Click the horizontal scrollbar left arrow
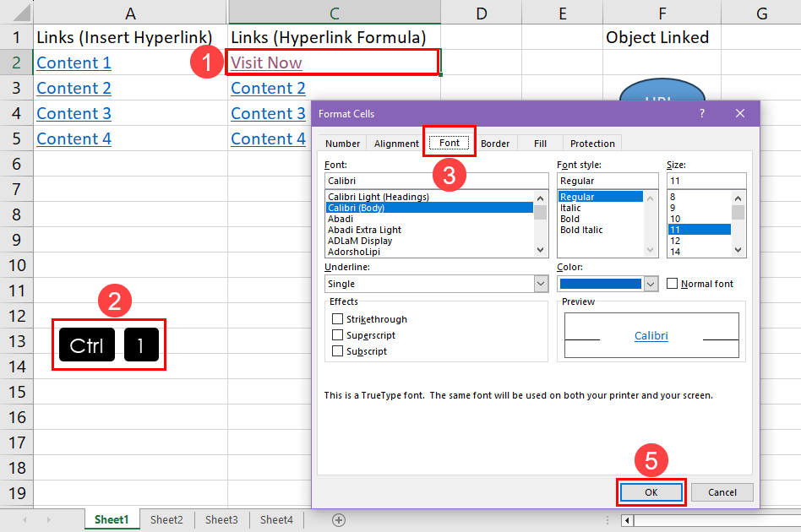The width and height of the screenshot is (801, 532). (x=627, y=520)
